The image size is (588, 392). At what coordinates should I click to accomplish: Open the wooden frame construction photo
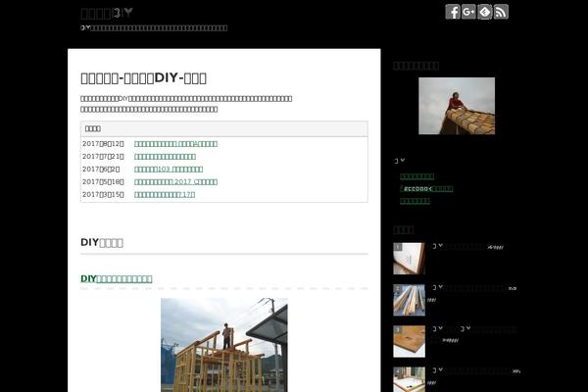point(224,345)
